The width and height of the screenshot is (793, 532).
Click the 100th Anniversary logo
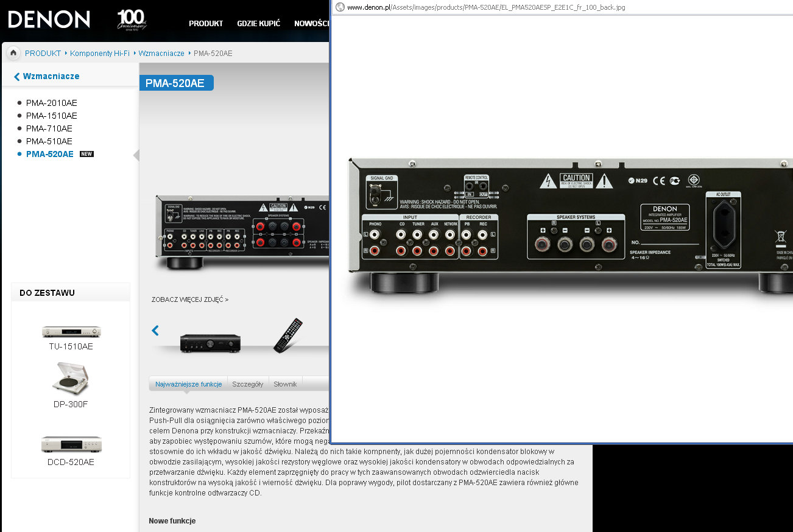point(131,20)
